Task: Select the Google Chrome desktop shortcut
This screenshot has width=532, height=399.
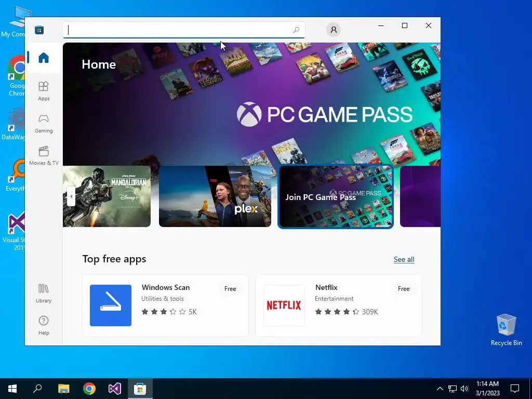Action: (x=16, y=76)
